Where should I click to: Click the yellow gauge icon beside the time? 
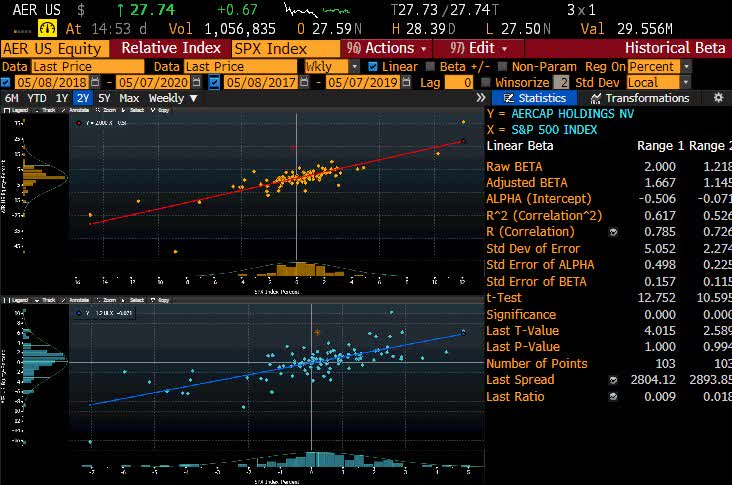47,28
